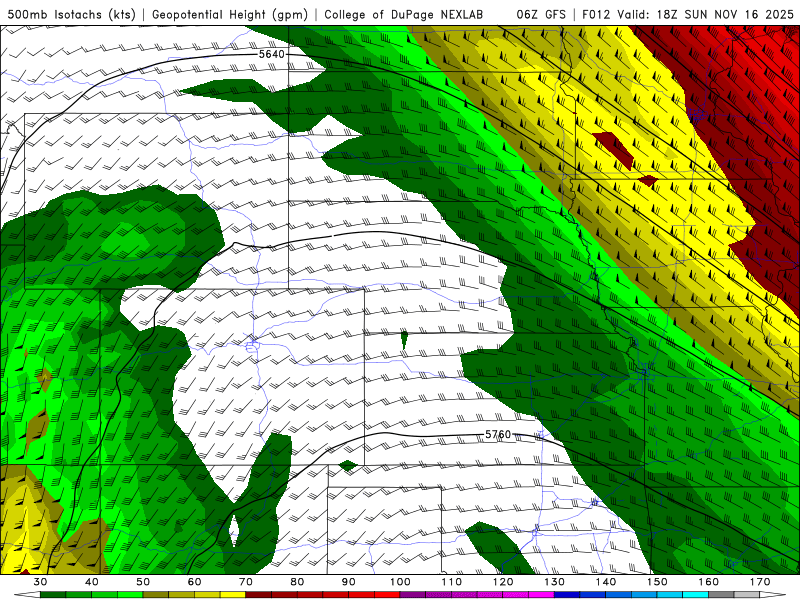Screen dimensions: 800x600
Task: Click the dark maroon legend swatch right of 70
Action: 259,595
